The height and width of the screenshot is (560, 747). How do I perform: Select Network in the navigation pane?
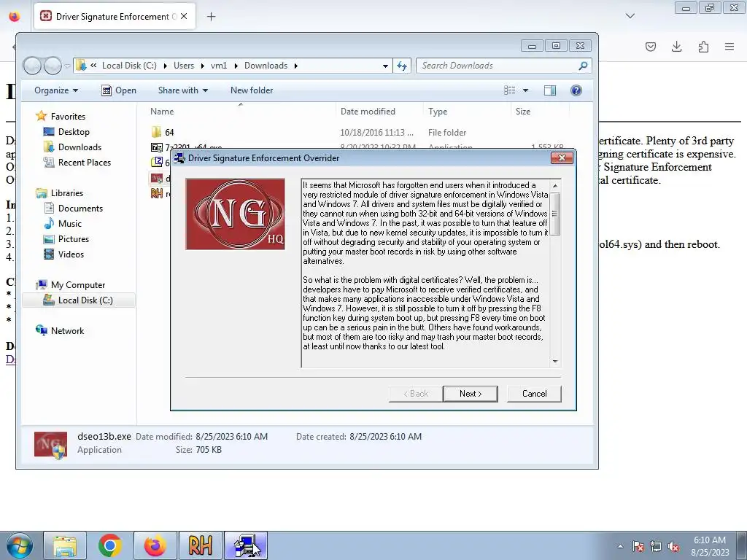[67, 331]
